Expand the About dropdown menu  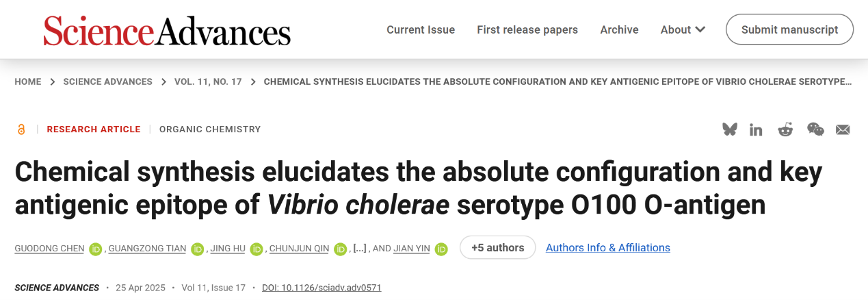coord(683,29)
